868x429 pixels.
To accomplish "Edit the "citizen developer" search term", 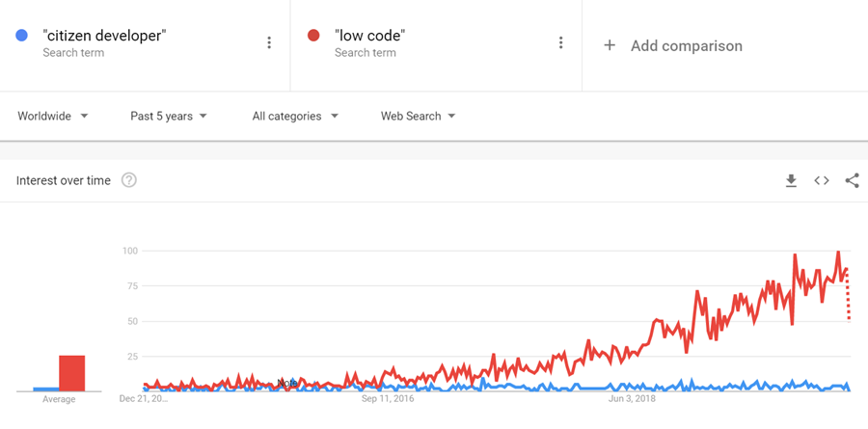I will 104,36.
